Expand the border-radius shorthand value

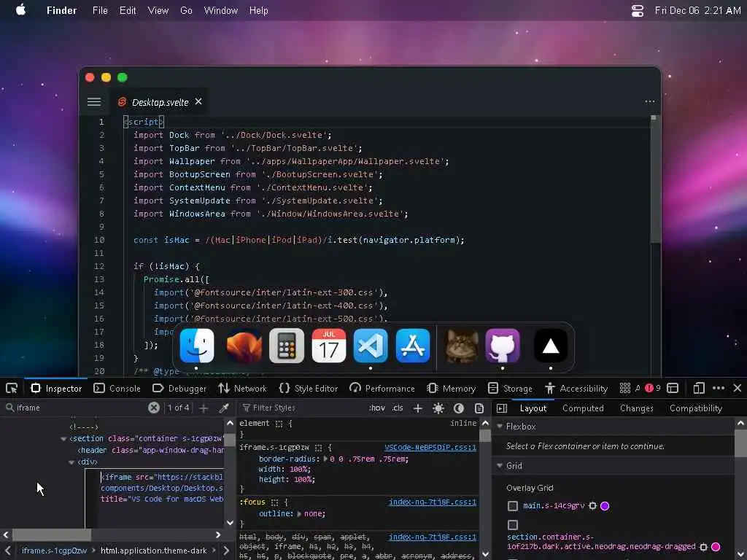click(x=325, y=459)
